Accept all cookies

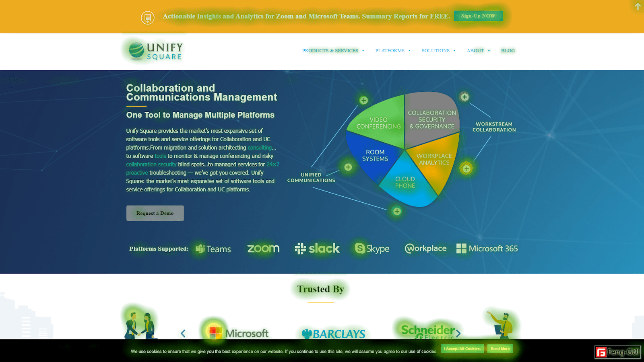[462, 349]
